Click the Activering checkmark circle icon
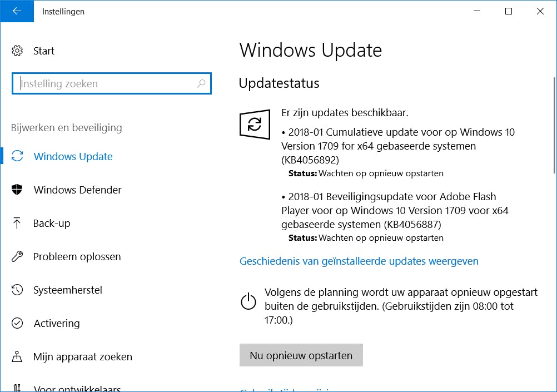 (17, 323)
